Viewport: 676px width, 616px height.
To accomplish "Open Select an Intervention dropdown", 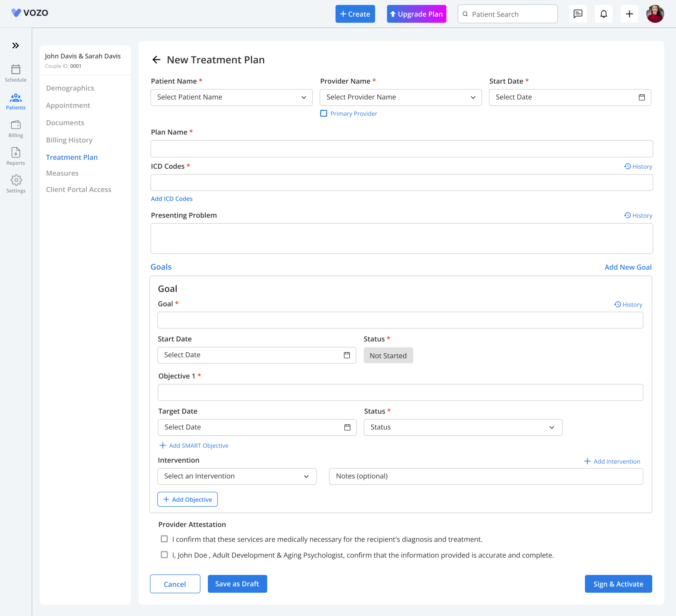I will point(237,476).
